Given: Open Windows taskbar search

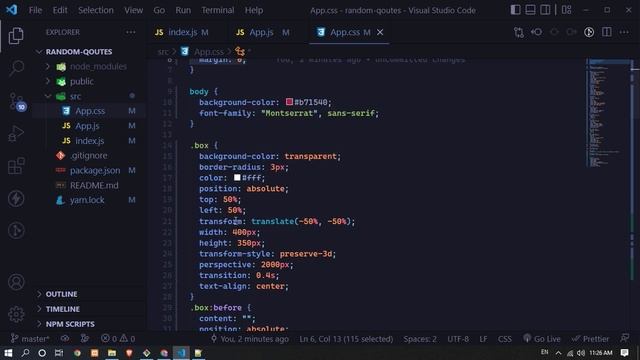Looking at the screenshot, I should (x=25, y=353).
